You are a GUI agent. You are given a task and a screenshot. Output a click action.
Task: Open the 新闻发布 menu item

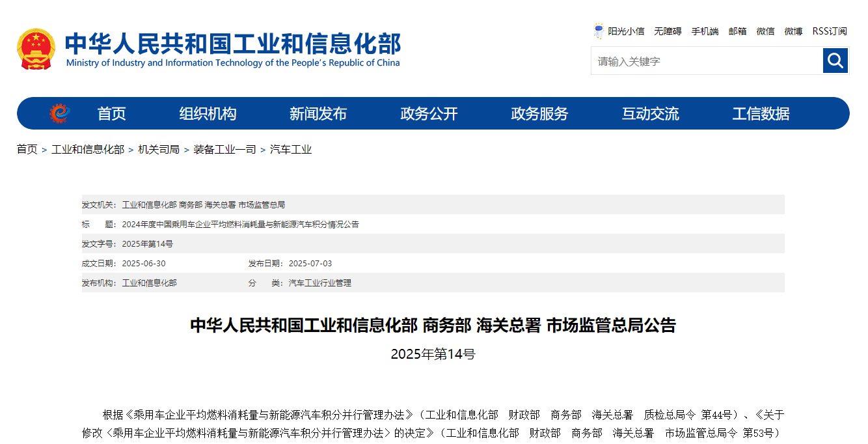318,113
